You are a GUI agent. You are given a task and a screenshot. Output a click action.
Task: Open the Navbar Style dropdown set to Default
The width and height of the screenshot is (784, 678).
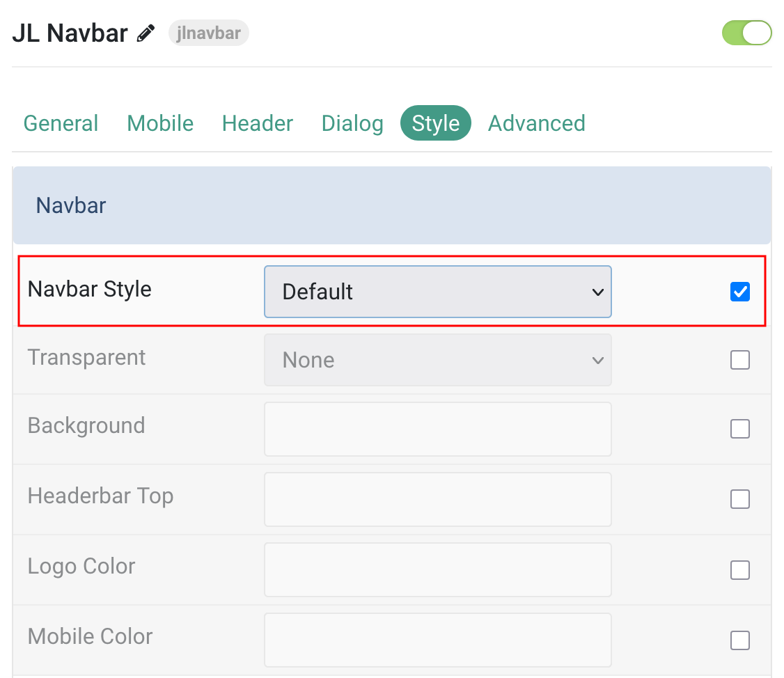tap(437, 292)
